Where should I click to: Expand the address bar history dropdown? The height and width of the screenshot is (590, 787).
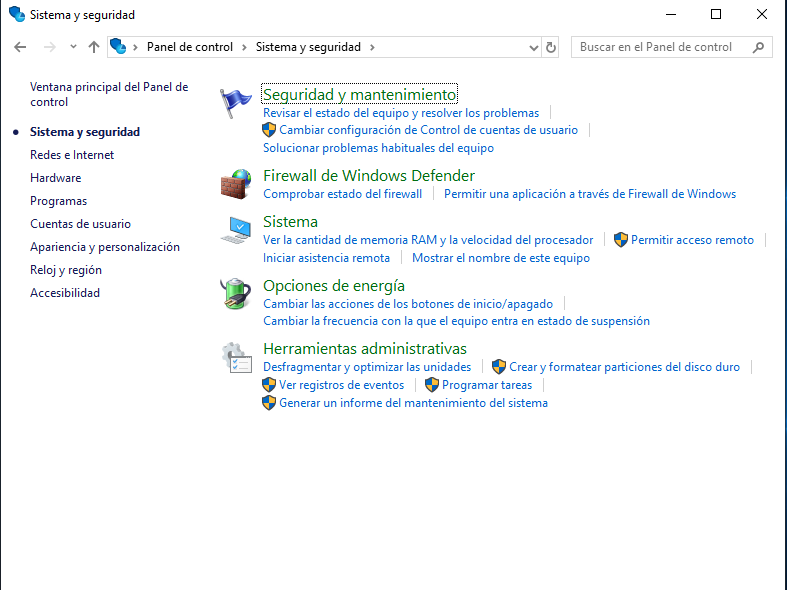[x=534, y=48]
